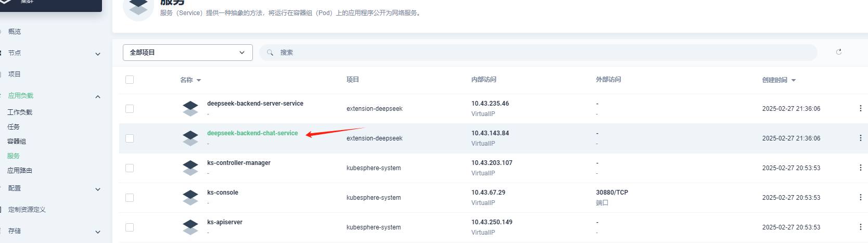Select 服务 in the sidebar
The height and width of the screenshot is (243, 868).
14,156
